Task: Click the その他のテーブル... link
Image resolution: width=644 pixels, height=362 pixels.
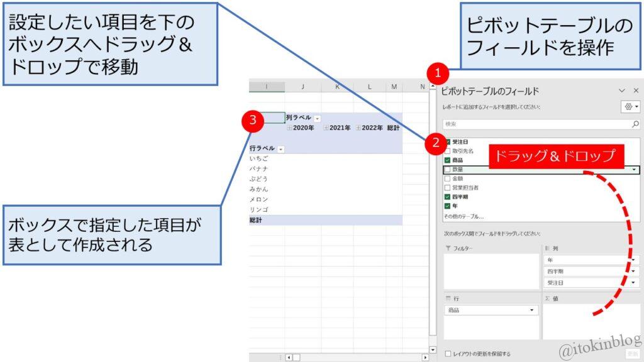Action: click(x=464, y=216)
